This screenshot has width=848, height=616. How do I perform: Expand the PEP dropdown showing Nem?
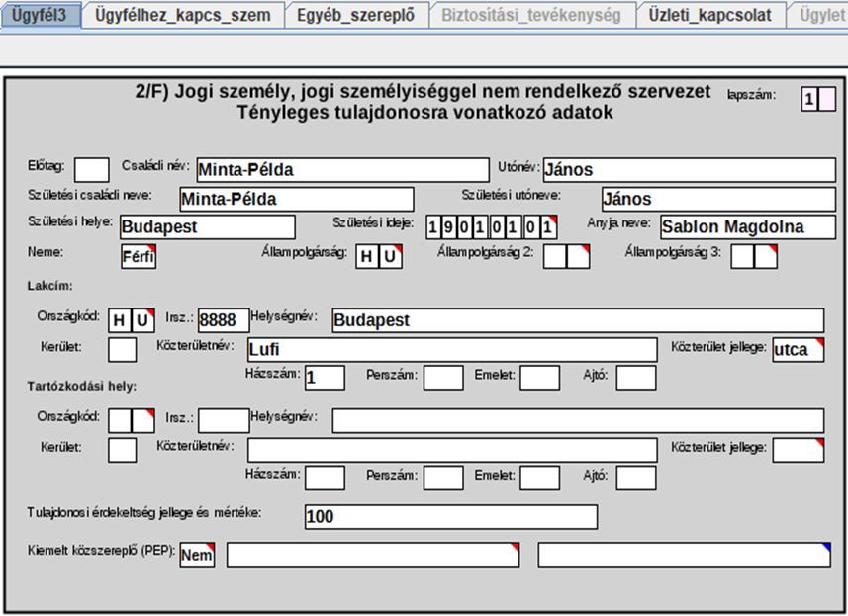197,555
